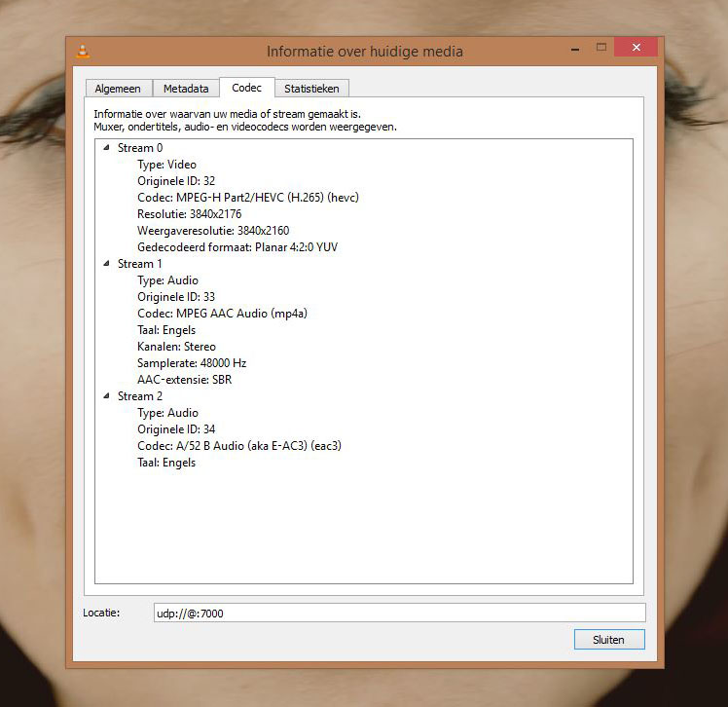
Task: Collapse the Stream 1 tree node
Action: [106, 263]
